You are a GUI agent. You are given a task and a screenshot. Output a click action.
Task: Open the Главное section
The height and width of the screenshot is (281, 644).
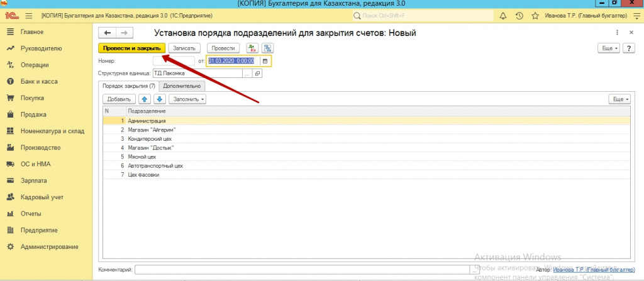tap(32, 31)
